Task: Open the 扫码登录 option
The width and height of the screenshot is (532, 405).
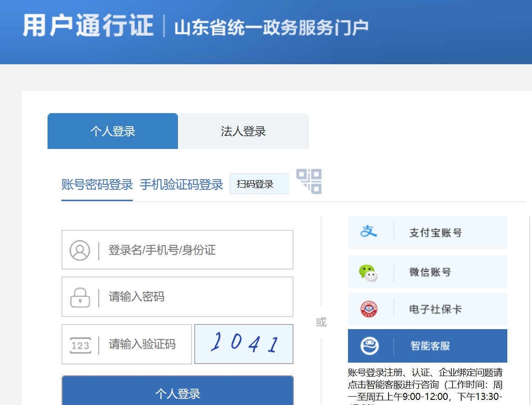Action: click(259, 184)
